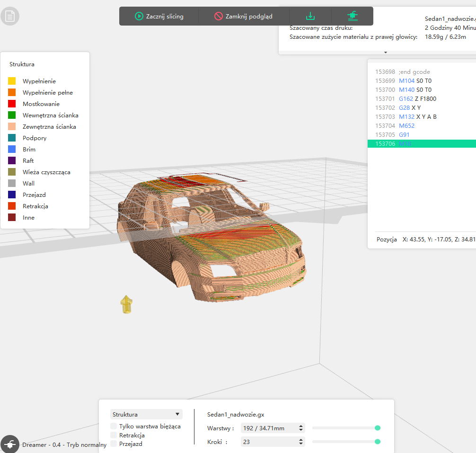Screen dimensions: 476x453
Task: Open the Struktura view mode dropdown
Action: (x=146, y=414)
